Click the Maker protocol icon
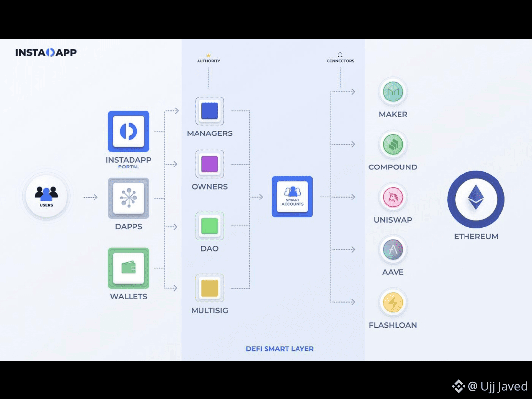The height and width of the screenshot is (399, 532). pos(393,92)
